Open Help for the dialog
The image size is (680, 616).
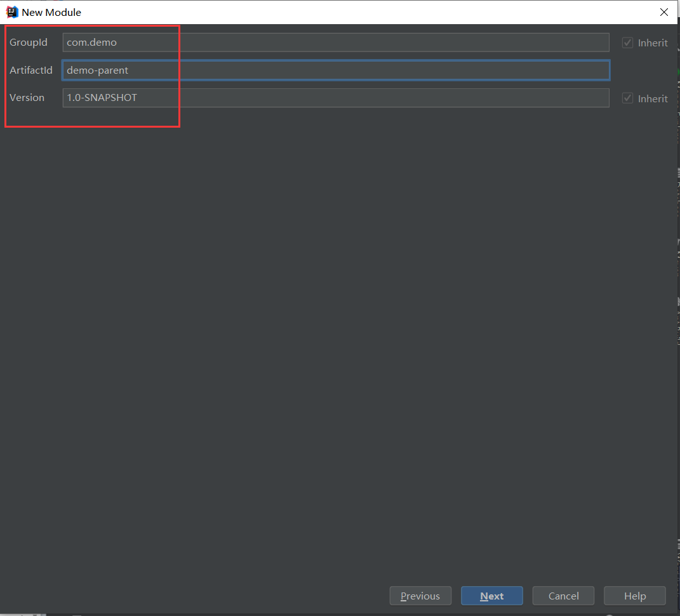point(635,596)
